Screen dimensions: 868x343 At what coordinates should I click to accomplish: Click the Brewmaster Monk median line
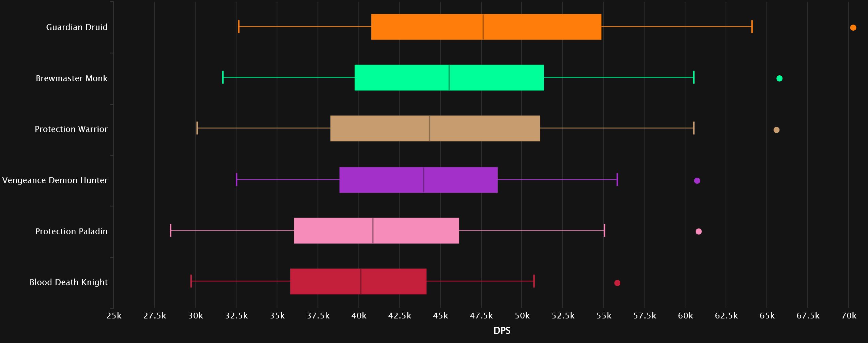(449, 78)
